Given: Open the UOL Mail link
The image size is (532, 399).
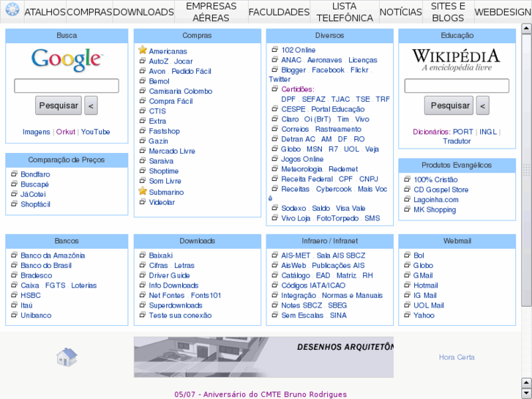Looking at the screenshot, I should coord(429,305).
